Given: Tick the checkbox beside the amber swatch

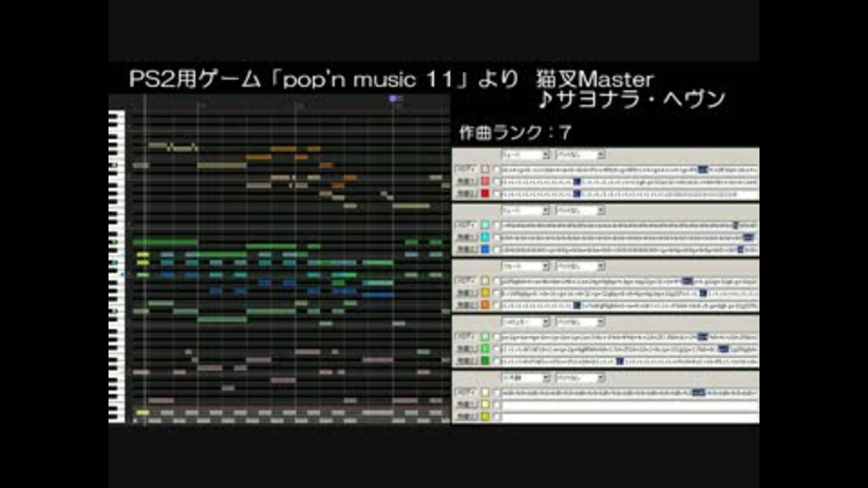Looking at the screenshot, I should pyautogui.click(x=496, y=293).
